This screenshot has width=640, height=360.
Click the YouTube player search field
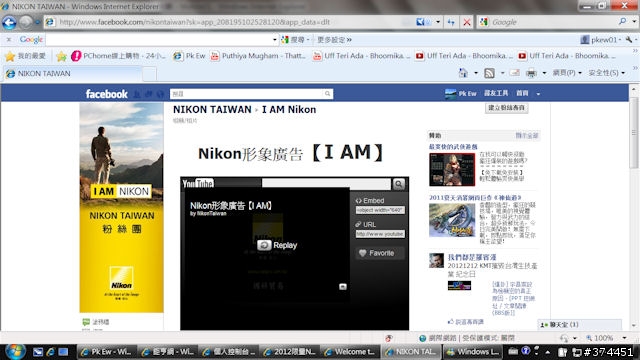tap(326, 184)
